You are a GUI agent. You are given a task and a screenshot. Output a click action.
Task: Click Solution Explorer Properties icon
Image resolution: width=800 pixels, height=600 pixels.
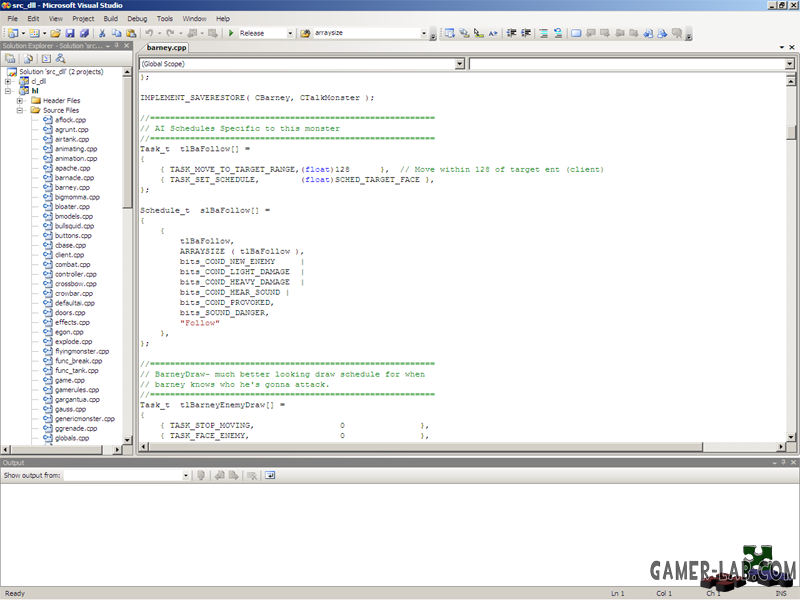[x=10, y=59]
